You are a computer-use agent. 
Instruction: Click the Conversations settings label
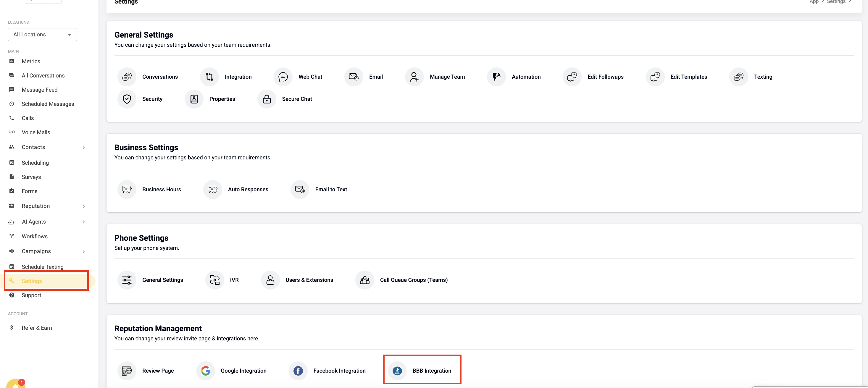(x=160, y=77)
